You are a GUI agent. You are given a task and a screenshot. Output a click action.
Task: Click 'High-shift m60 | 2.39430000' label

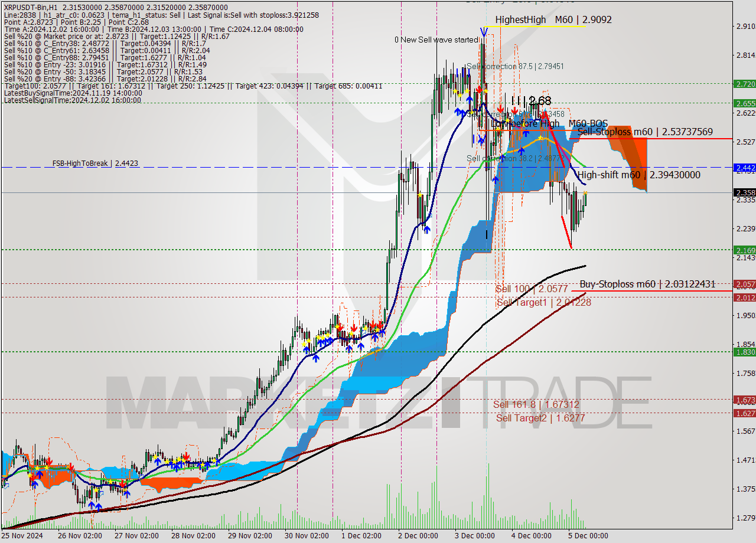[x=639, y=175]
